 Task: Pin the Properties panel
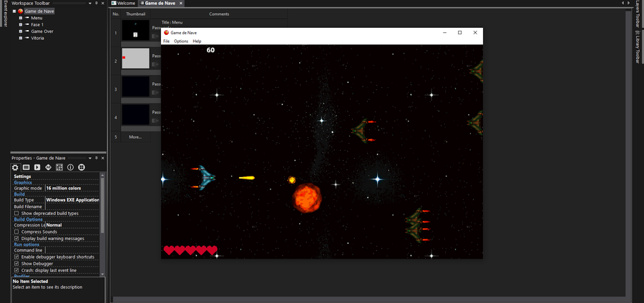(97, 158)
